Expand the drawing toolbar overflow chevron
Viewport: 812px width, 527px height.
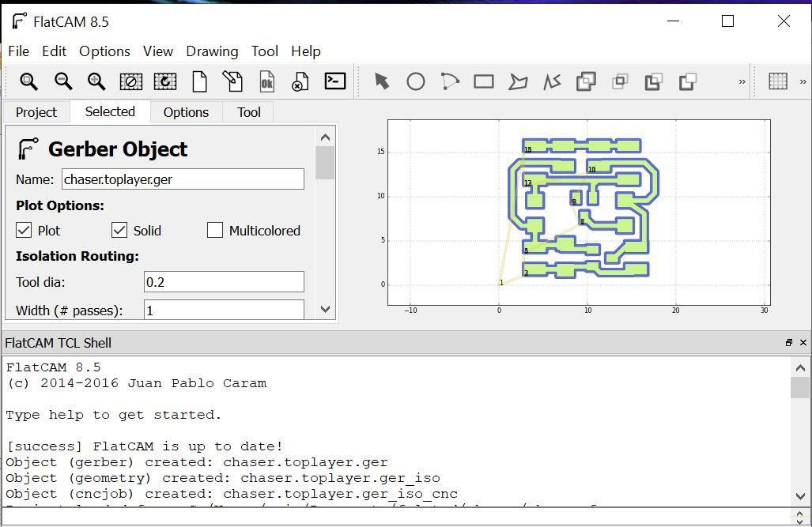(x=742, y=81)
